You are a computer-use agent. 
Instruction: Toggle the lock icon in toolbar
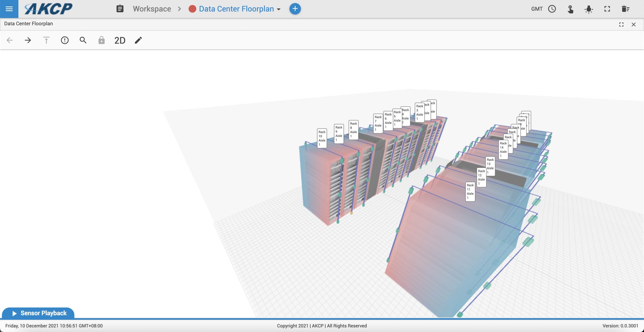pyautogui.click(x=101, y=40)
